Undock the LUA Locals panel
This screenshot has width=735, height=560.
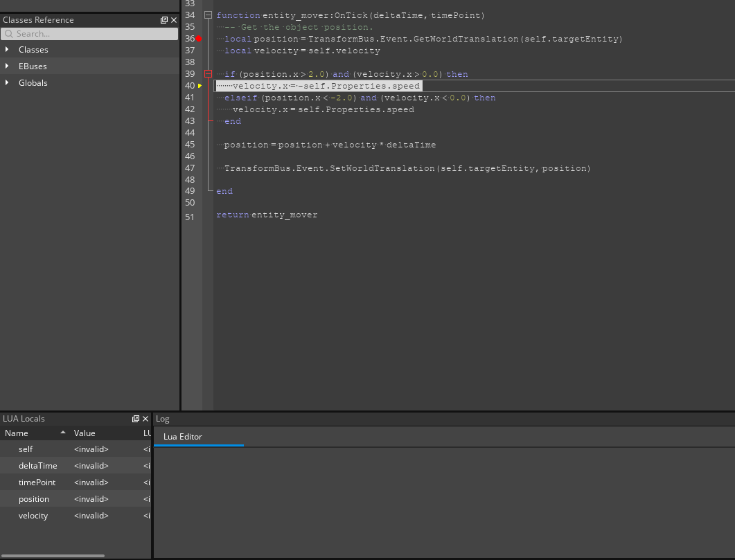(135, 418)
